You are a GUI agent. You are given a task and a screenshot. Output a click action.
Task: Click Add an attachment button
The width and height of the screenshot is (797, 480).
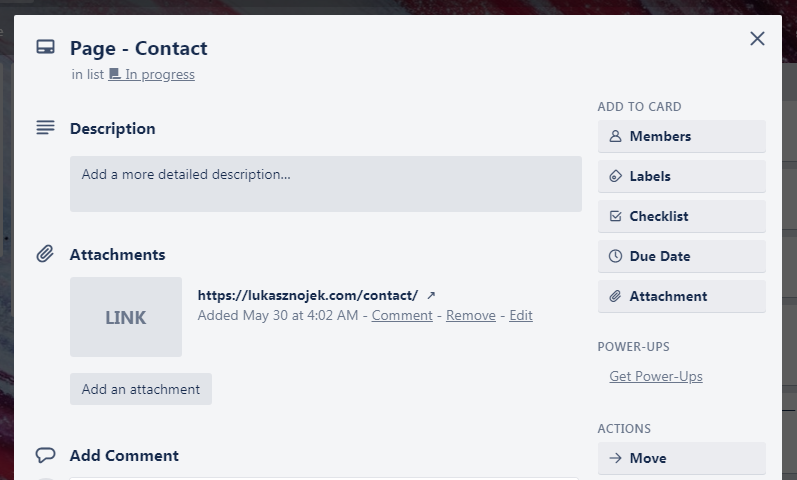[141, 389]
